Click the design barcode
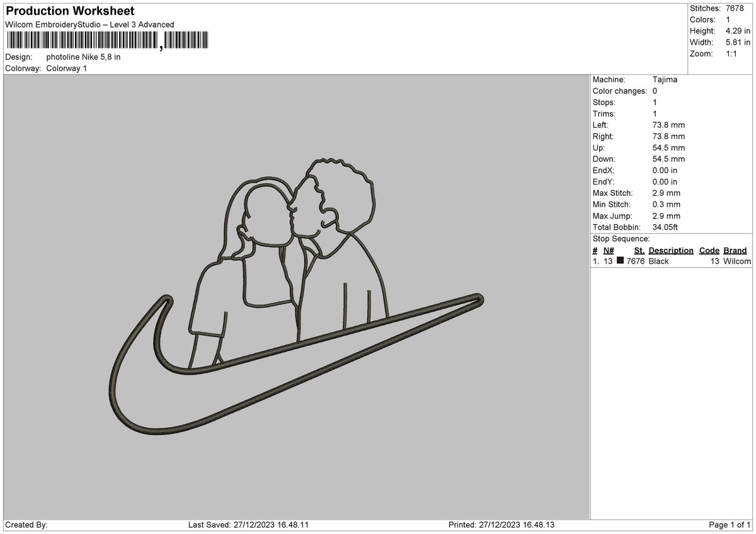The height and width of the screenshot is (534, 756). tap(107, 41)
